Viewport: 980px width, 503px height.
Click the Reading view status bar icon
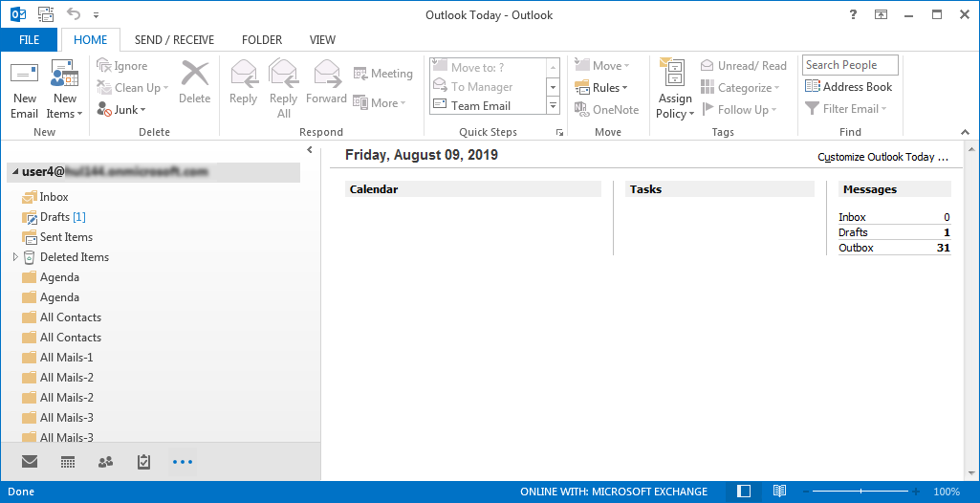779,492
